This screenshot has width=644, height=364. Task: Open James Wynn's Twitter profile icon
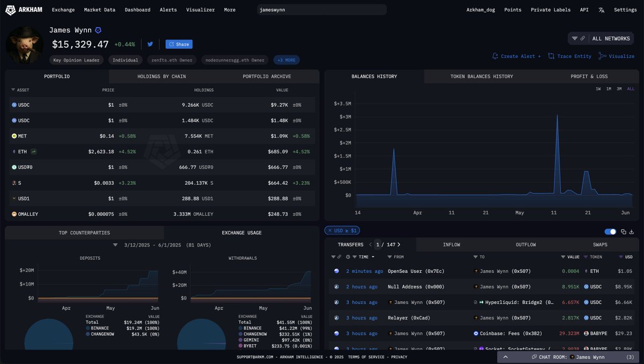point(150,44)
